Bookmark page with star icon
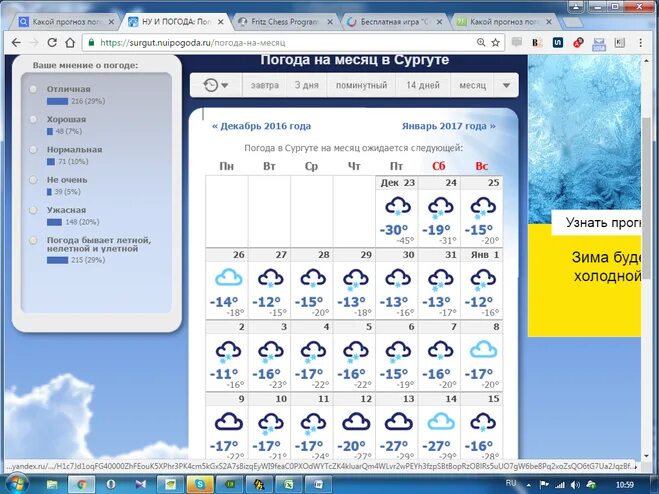The height and width of the screenshot is (494, 659). 496,42
